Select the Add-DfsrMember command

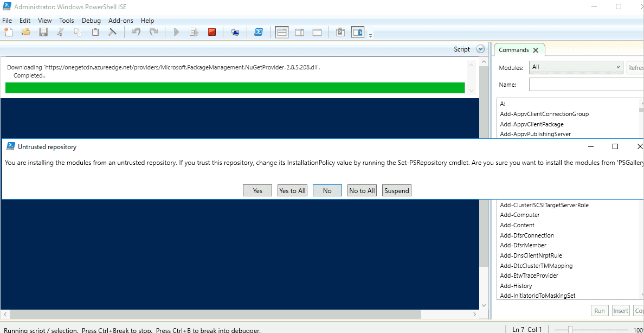click(x=523, y=246)
